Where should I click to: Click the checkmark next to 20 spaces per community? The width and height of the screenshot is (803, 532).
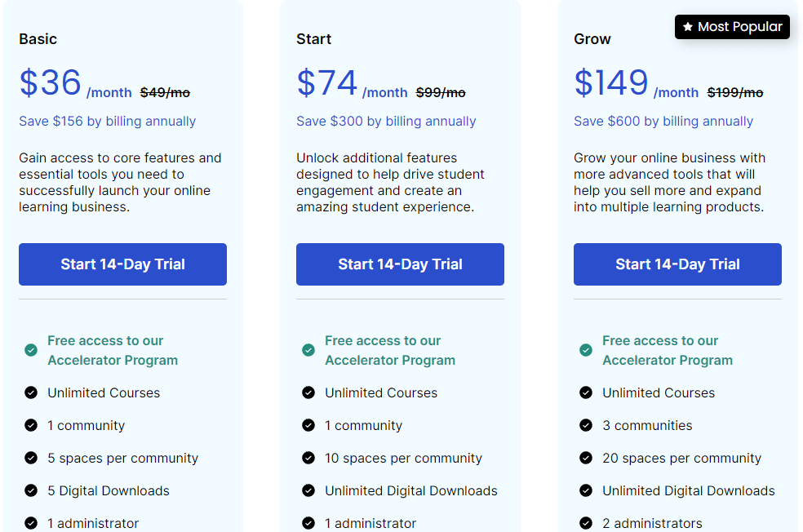pyautogui.click(x=585, y=458)
